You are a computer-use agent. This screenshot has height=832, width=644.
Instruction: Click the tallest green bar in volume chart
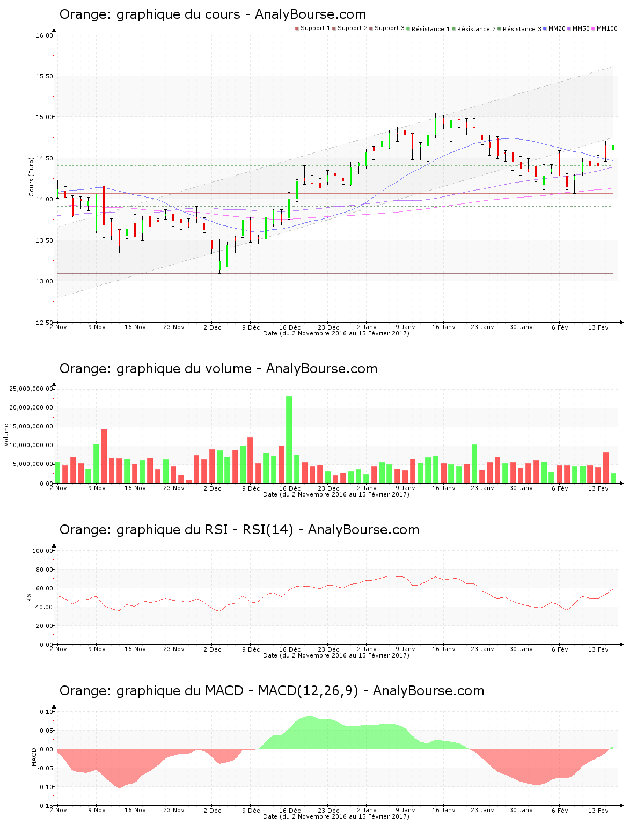tap(289, 440)
